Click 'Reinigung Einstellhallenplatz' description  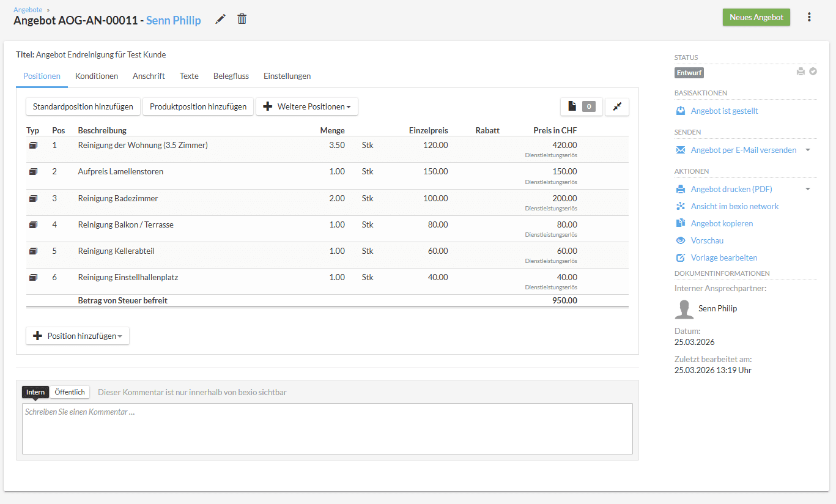pos(128,278)
